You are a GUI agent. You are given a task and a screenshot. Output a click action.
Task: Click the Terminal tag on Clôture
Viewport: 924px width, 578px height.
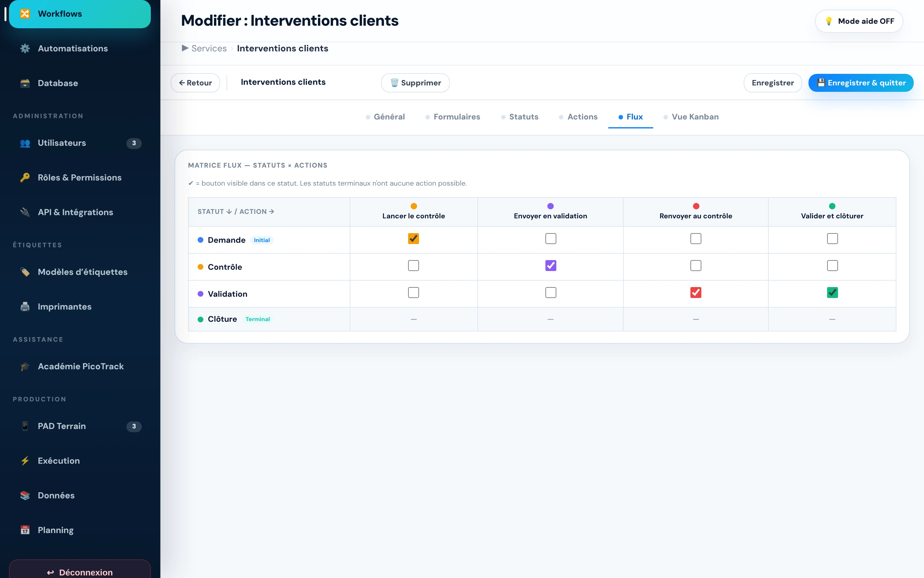click(x=258, y=319)
